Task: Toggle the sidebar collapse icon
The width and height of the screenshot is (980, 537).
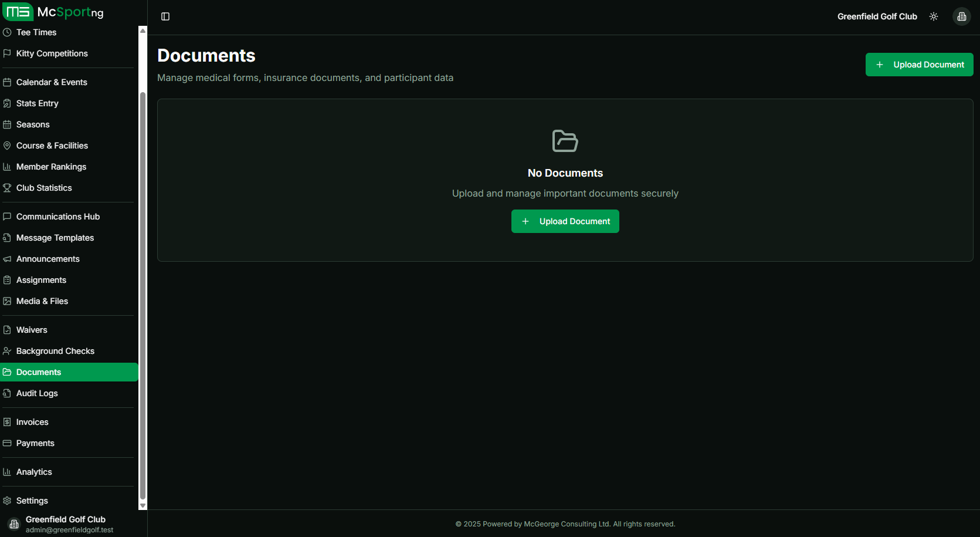Action: (x=165, y=16)
